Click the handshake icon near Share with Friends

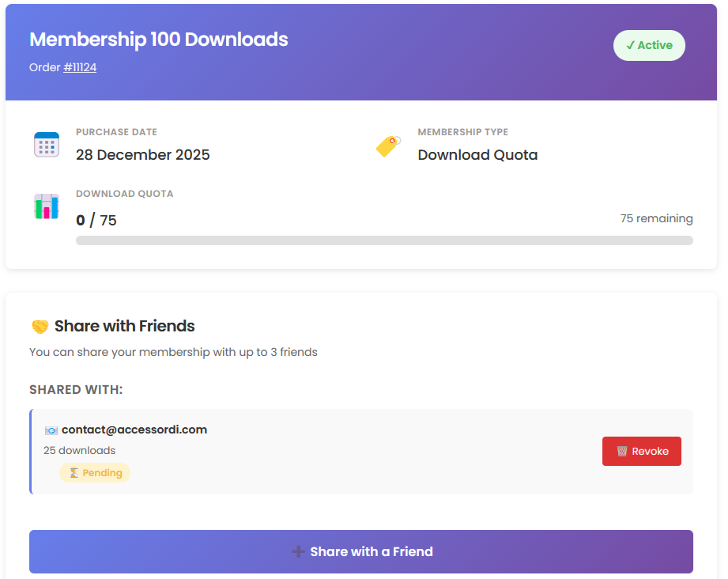40,327
